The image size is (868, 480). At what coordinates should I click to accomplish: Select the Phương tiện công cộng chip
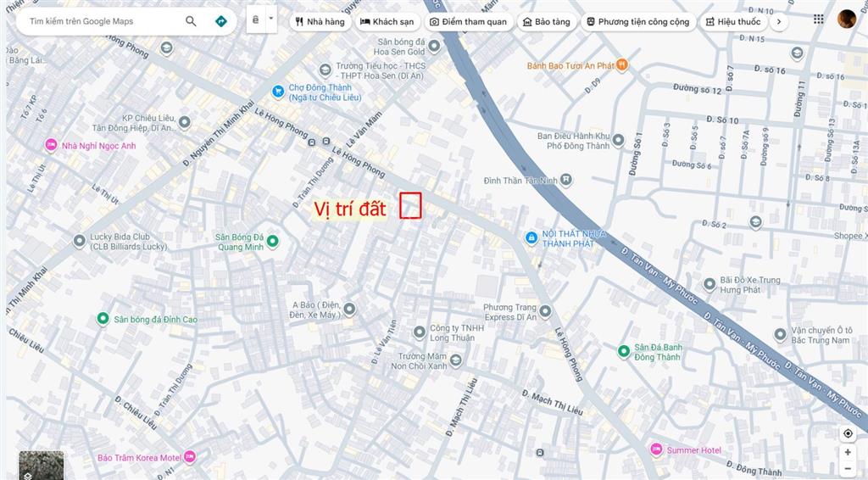tap(637, 21)
